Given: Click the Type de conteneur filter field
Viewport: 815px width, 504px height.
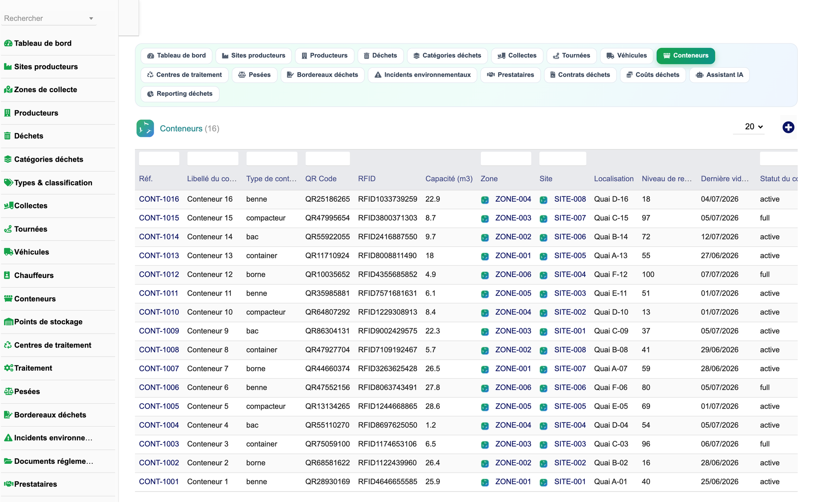Looking at the screenshot, I should [x=272, y=159].
